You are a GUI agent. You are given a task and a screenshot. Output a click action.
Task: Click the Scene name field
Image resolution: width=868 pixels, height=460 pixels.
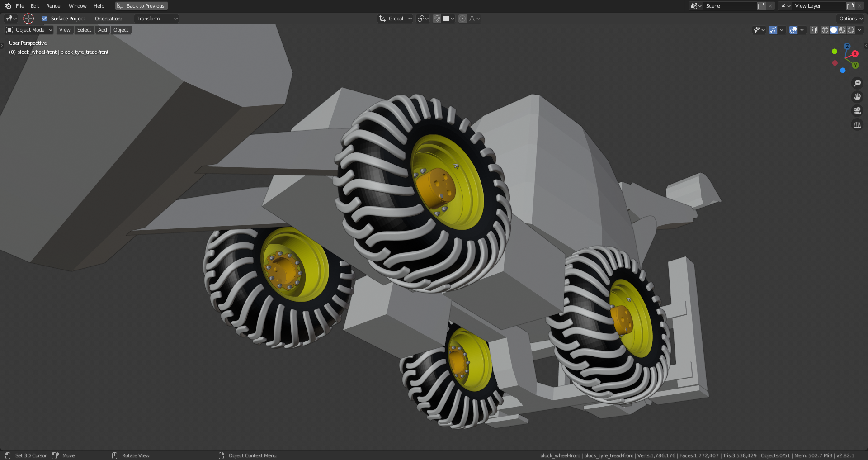pos(730,6)
